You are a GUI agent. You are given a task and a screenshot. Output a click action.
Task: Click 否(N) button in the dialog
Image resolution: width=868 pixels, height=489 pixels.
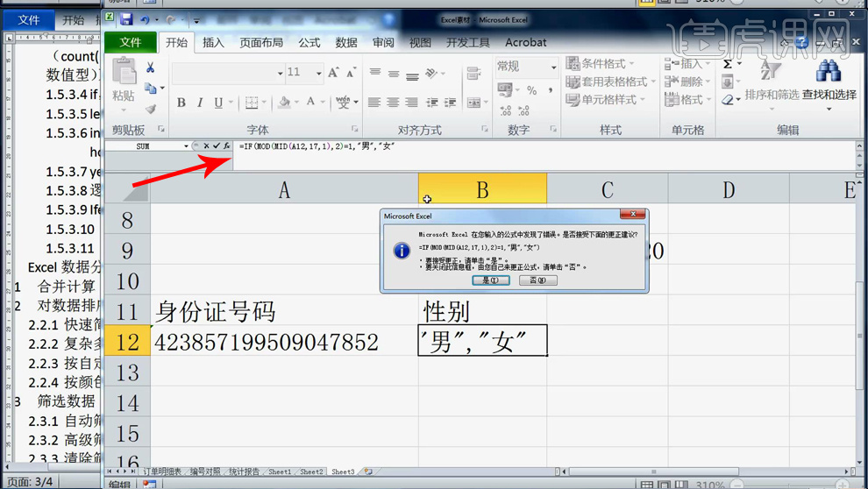(x=537, y=280)
